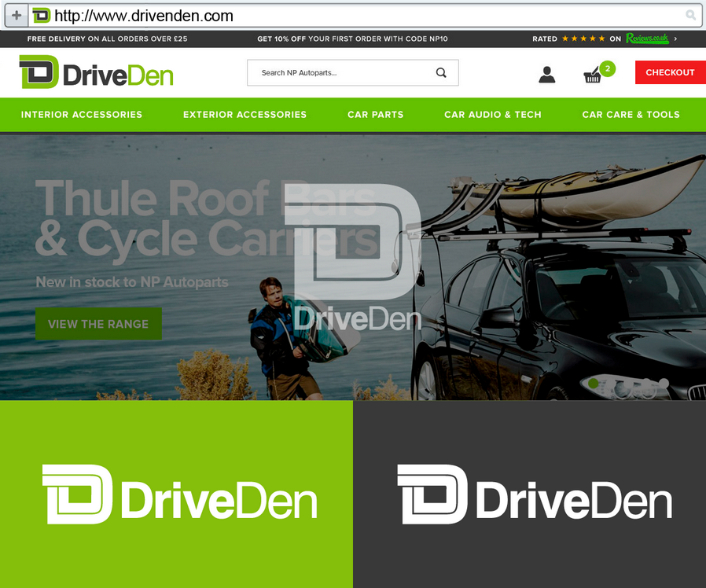Click the red Checkout button
706x588 pixels.
(x=671, y=72)
